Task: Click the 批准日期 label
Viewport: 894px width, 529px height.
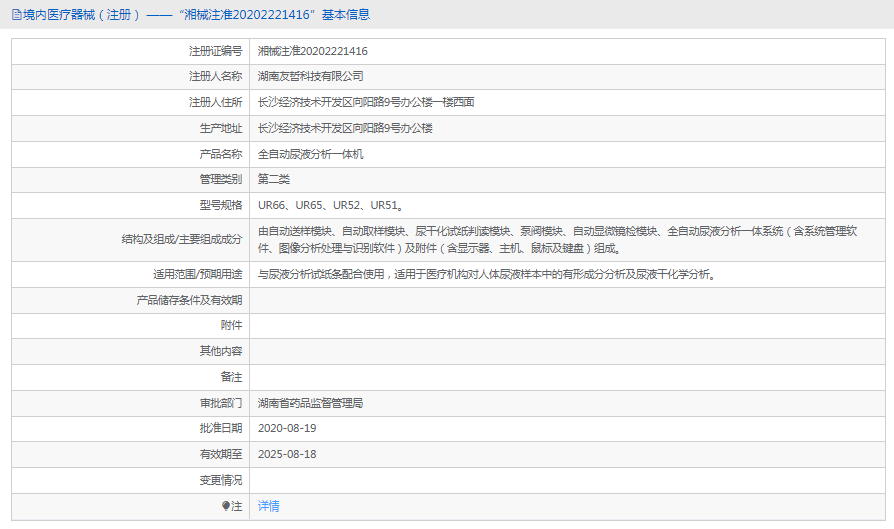Action: click(x=221, y=428)
